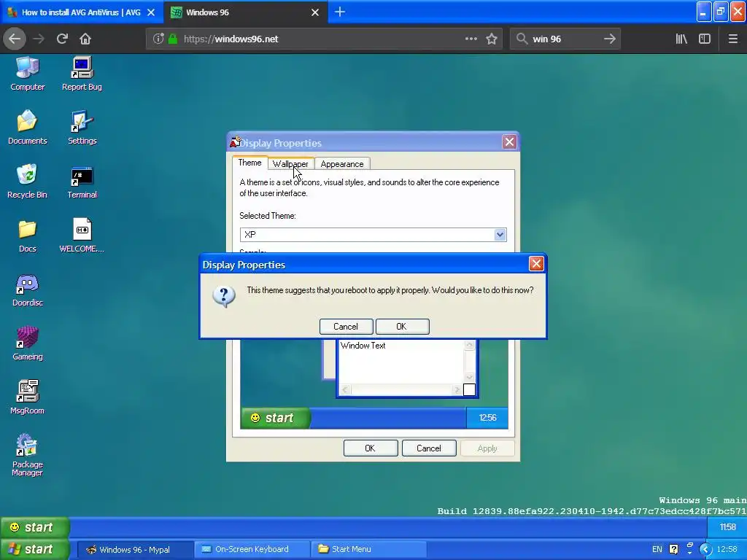Image resolution: width=747 pixels, height=560 pixels.
Task: Click the host Windows XP start button
Action: [x=34, y=549]
